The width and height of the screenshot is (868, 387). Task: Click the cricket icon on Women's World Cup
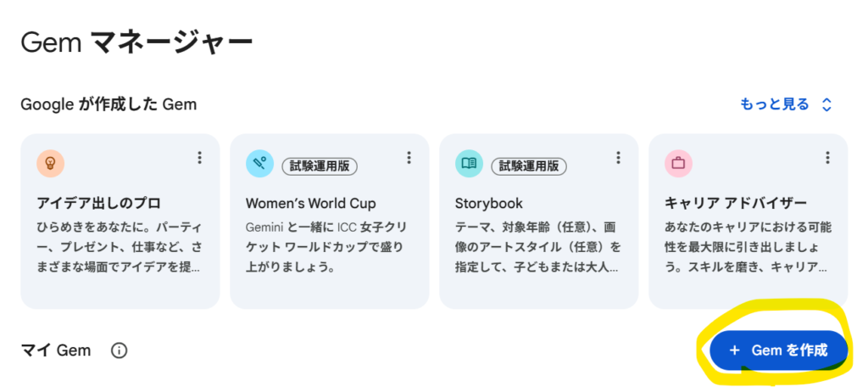[x=259, y=164]
